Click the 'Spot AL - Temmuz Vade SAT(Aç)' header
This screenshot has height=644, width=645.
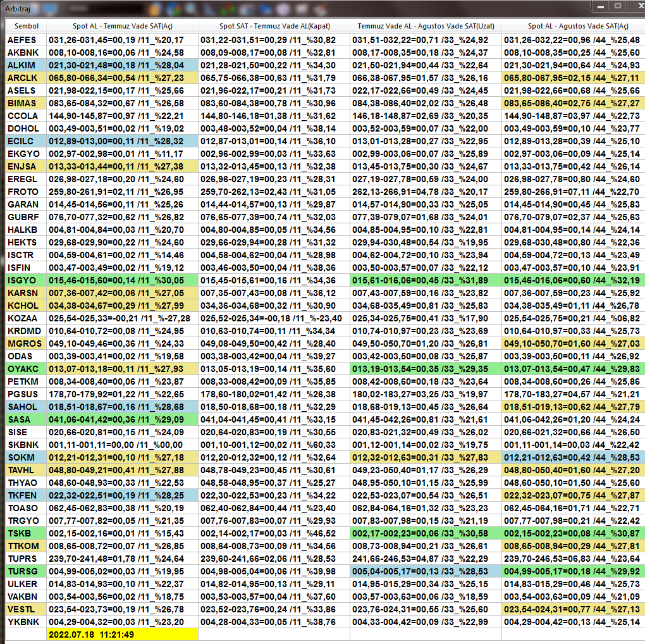pyautogui.click(x=122, y=26)
